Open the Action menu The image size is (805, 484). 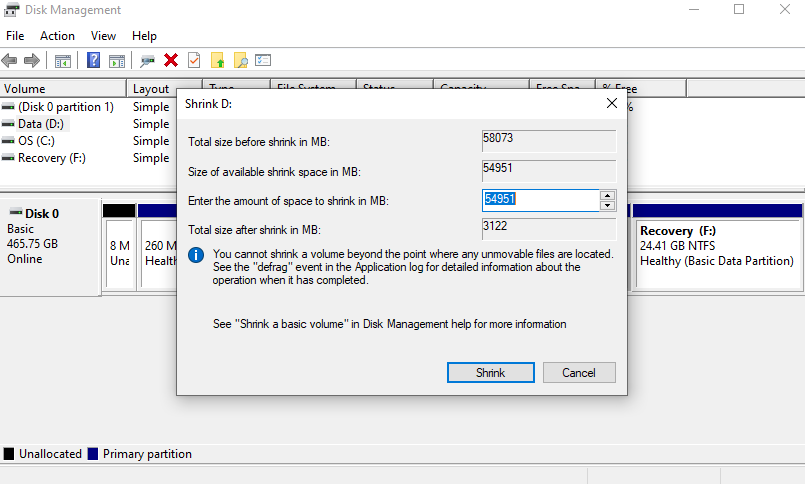(x=58, y=36)
